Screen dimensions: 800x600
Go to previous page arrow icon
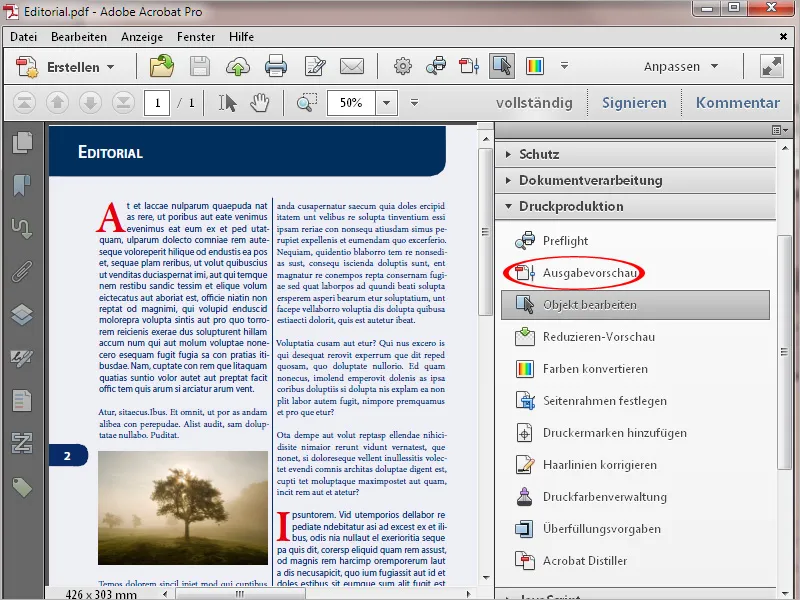pos(57,103)
